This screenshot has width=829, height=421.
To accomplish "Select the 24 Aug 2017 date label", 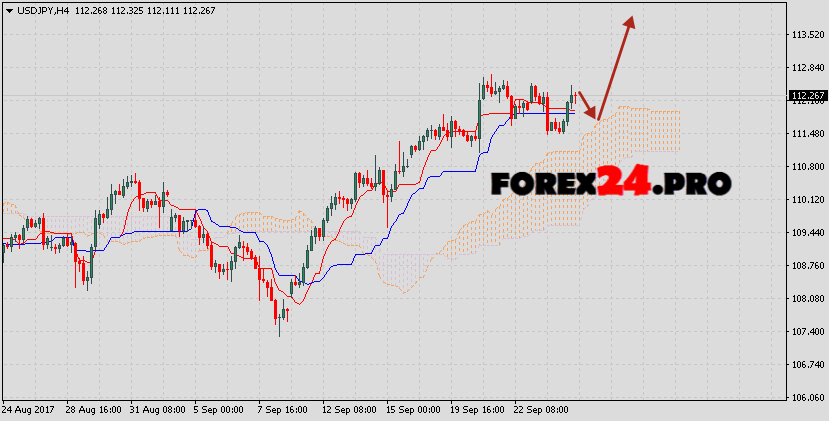I will pyautogui.click(x=30, y=410).
